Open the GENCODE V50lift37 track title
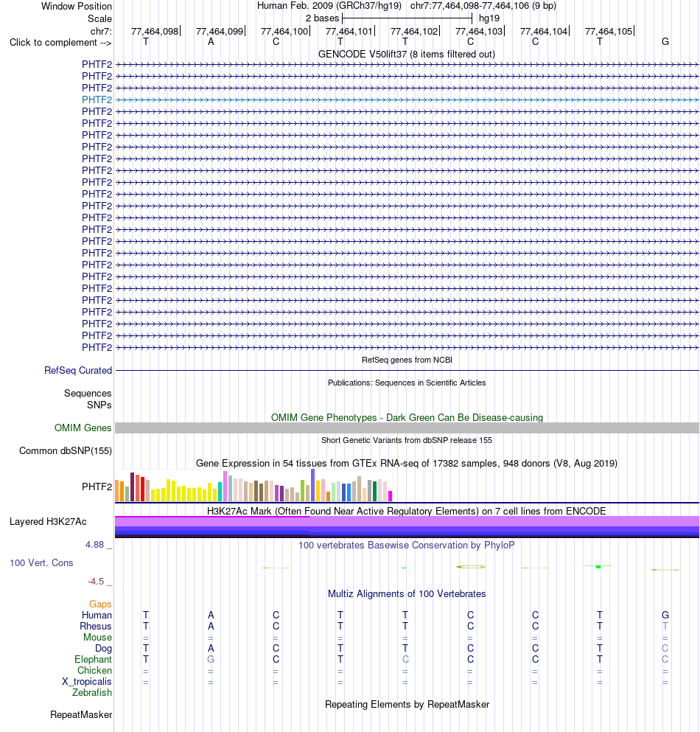This screenshot has height=732, width=700. tap(407, 54)
